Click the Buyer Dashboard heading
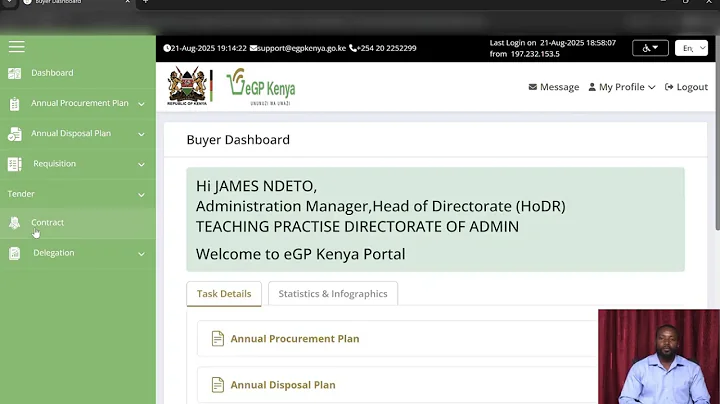The height and width of the screenshot is (404, 720). [238, 140]
